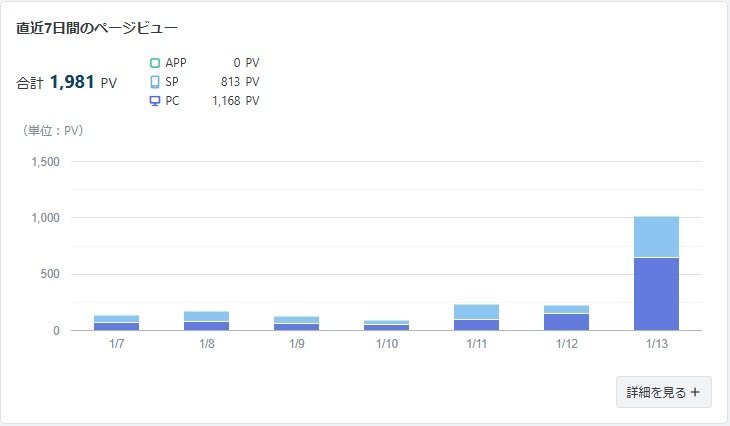730x426 pixels.
Task: Click the SP 813 PV value
Action: pyautogui.click(x=239, y=82)
